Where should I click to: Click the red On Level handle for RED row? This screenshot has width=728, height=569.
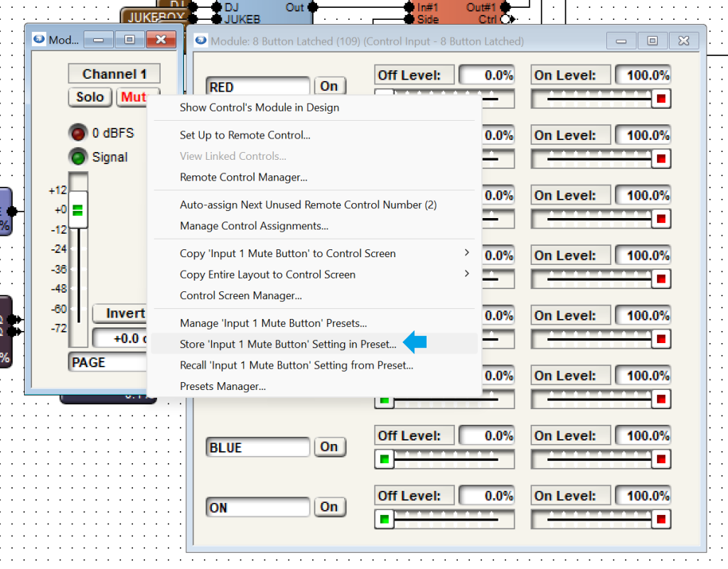point(661,99)
